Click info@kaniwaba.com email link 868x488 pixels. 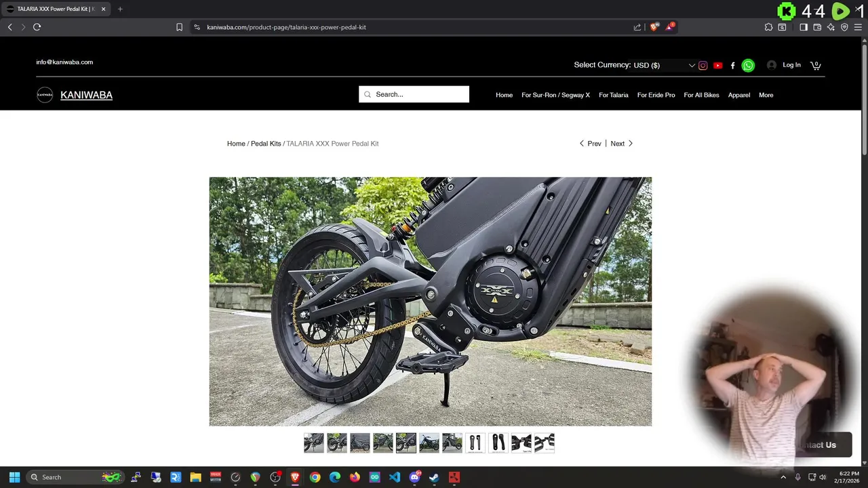64,62
